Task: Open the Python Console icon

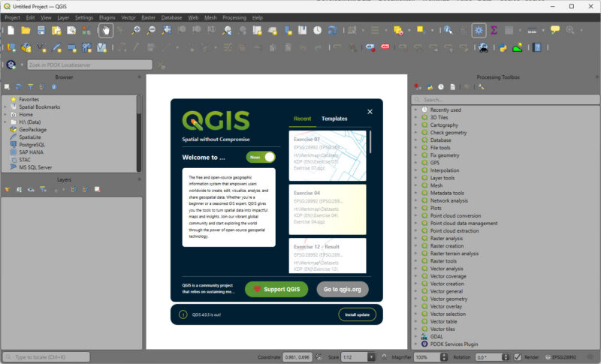Action: coord(503,48)
